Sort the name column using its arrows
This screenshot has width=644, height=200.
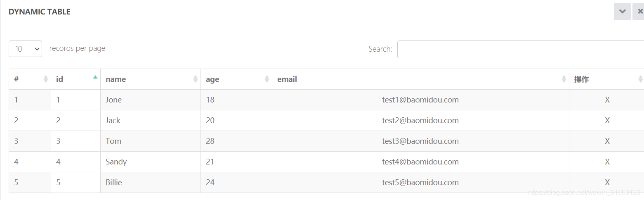[196, 79]
